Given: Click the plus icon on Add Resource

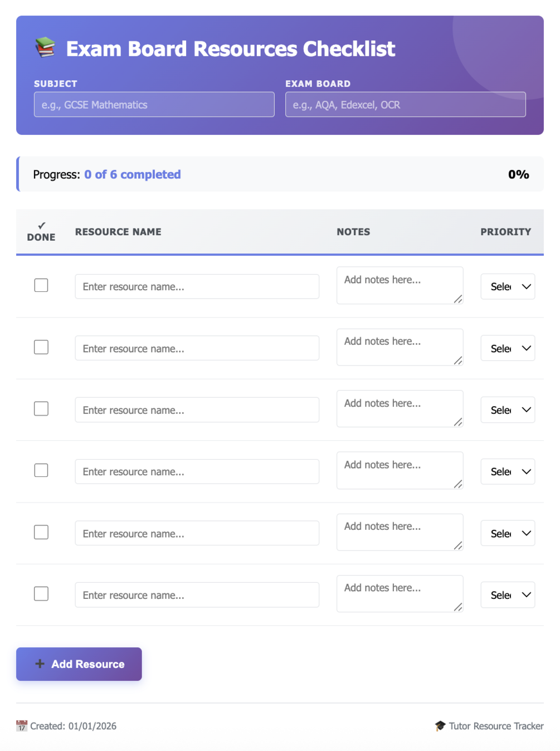Looking at the screenshot, I should 40,664.
